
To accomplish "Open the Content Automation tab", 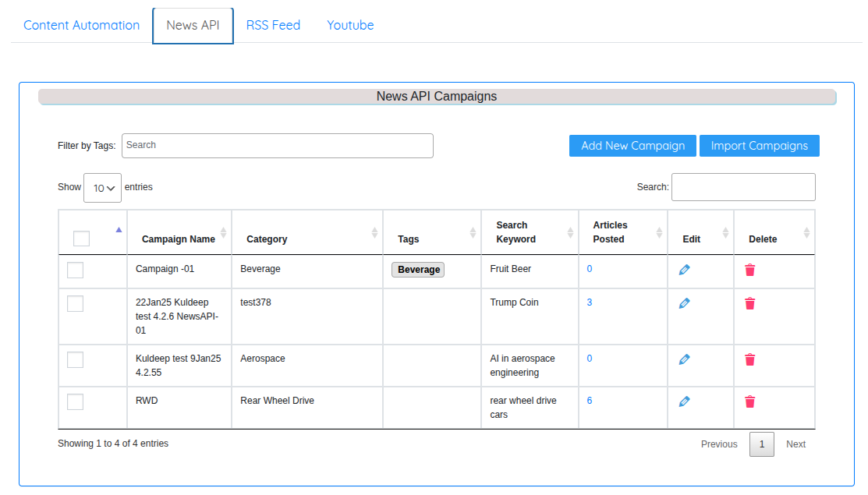I will point(81,25).
